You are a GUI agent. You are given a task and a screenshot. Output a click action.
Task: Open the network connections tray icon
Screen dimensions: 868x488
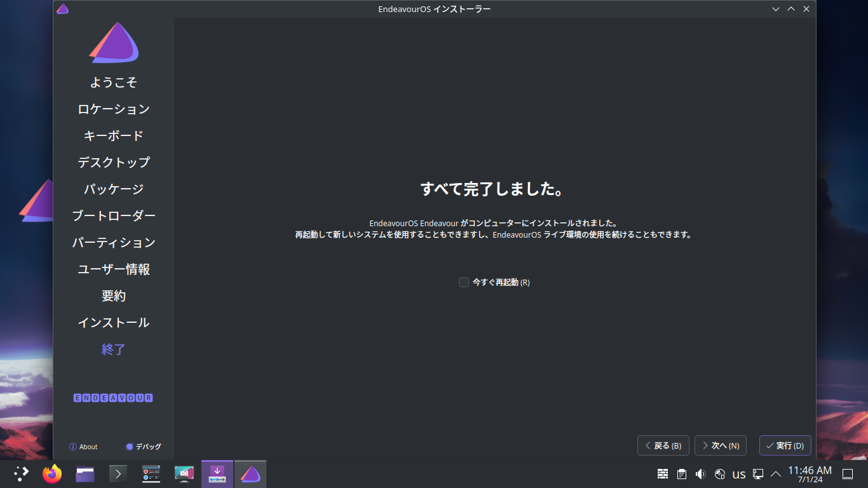[758, 474]
